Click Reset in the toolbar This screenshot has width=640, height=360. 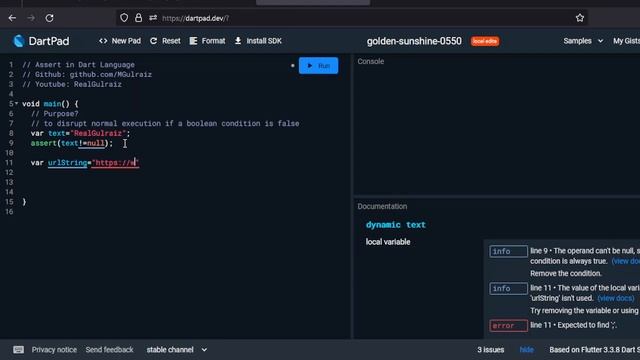click(165, 41)
